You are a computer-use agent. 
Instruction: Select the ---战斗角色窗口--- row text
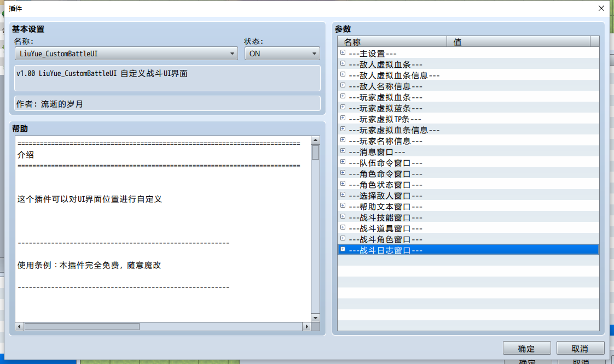[385, 240]
